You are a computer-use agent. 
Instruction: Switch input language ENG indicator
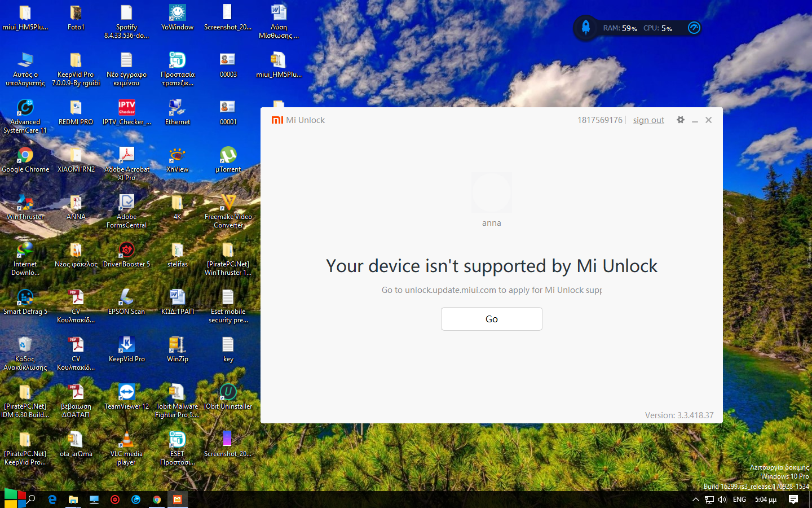coord(739,500)
